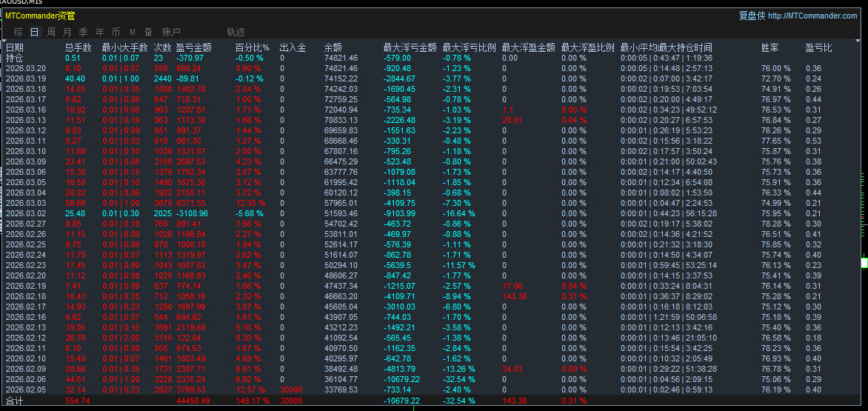
Task: Click the deposit value 30000 on 2026.02.05
Action: tap(291, 390)
